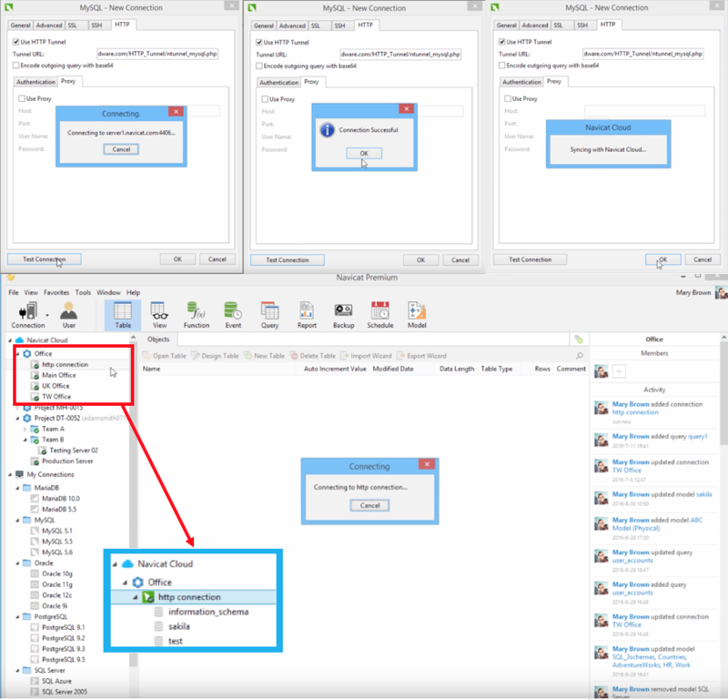Click Design Table in the objects toolbar
This screenshot has height=700, width=728.
215,356
